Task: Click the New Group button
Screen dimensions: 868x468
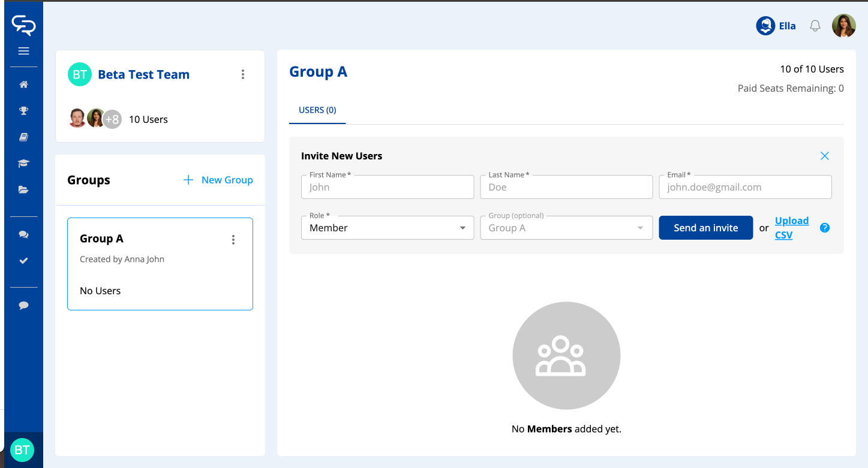Action: (x=218, y=180)
